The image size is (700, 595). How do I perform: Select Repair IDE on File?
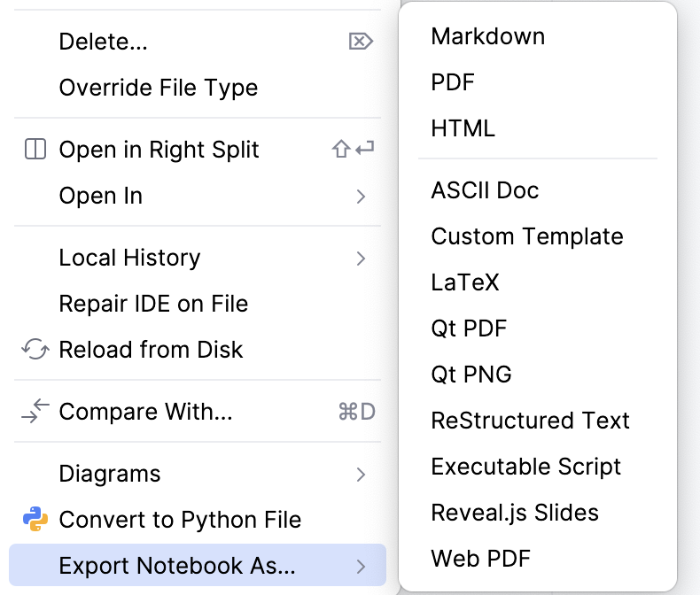point(153,304)
